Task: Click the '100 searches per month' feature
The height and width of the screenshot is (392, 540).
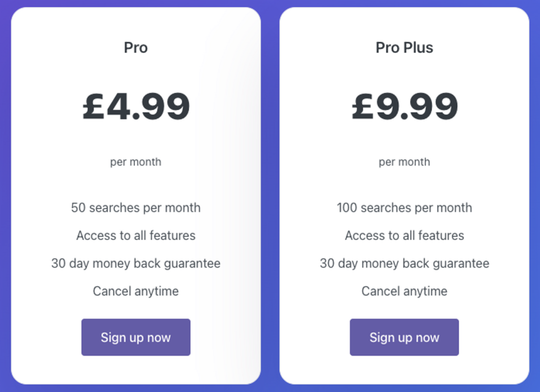Action: [x=404, y=208]
